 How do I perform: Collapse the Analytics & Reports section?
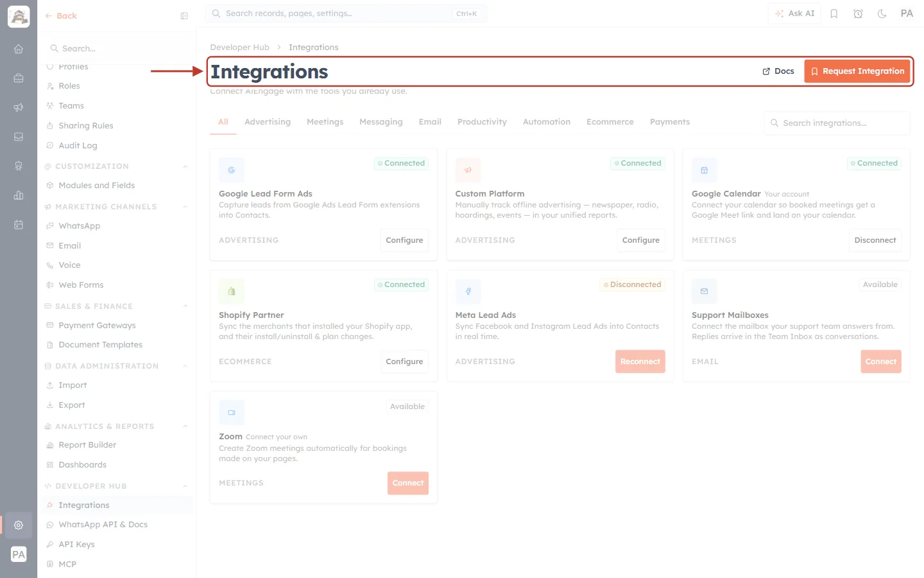[x=185, y=426]
